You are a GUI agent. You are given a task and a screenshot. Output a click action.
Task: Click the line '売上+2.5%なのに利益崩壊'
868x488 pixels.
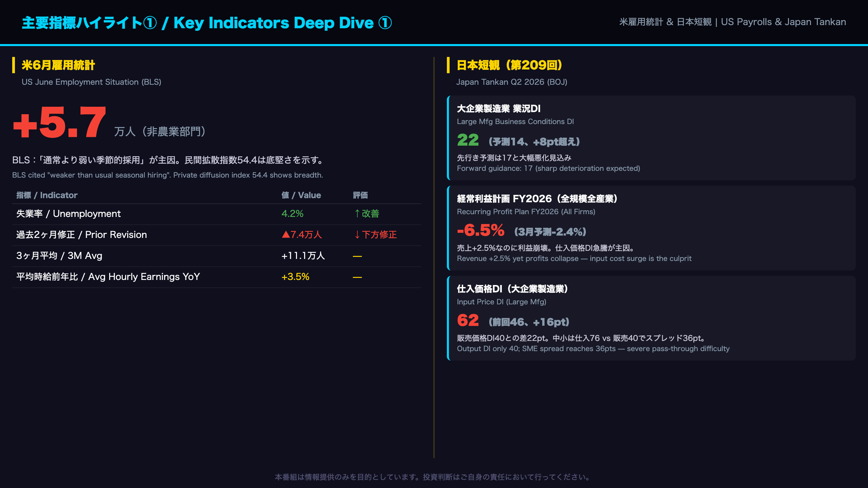tap(502, 248)
